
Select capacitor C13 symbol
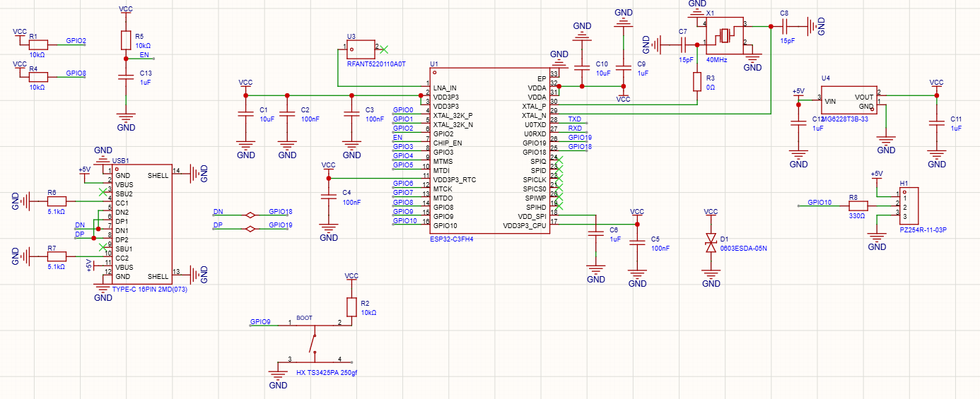[126, 76]
